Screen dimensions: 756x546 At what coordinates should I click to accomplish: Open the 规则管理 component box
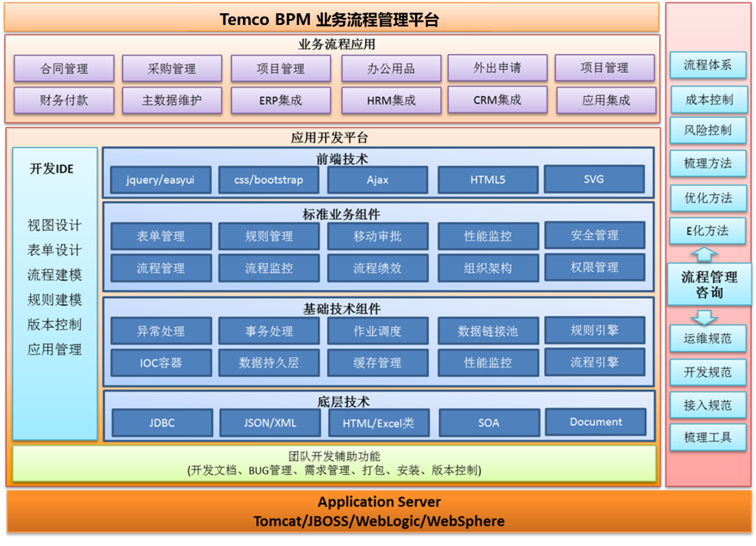(268, 236)
